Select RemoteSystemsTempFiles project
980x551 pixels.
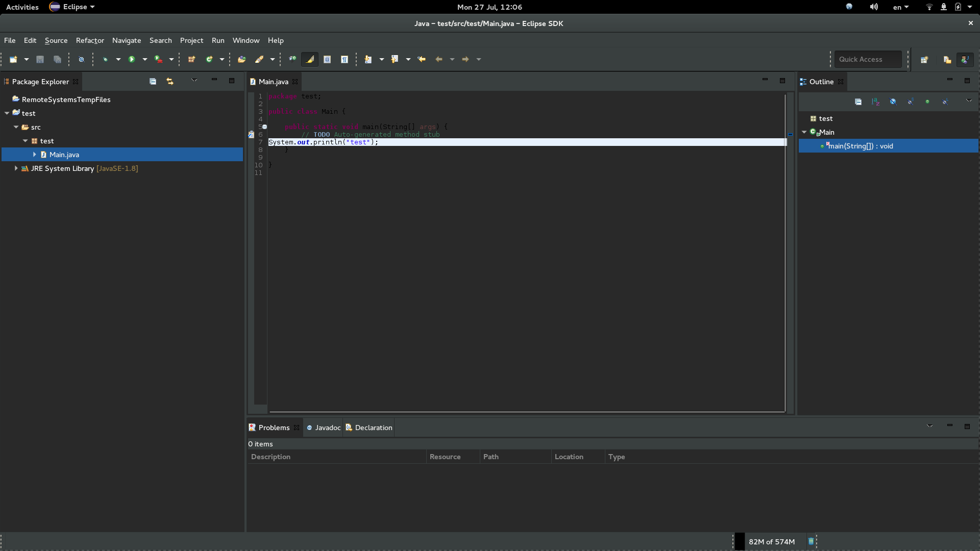66,99
